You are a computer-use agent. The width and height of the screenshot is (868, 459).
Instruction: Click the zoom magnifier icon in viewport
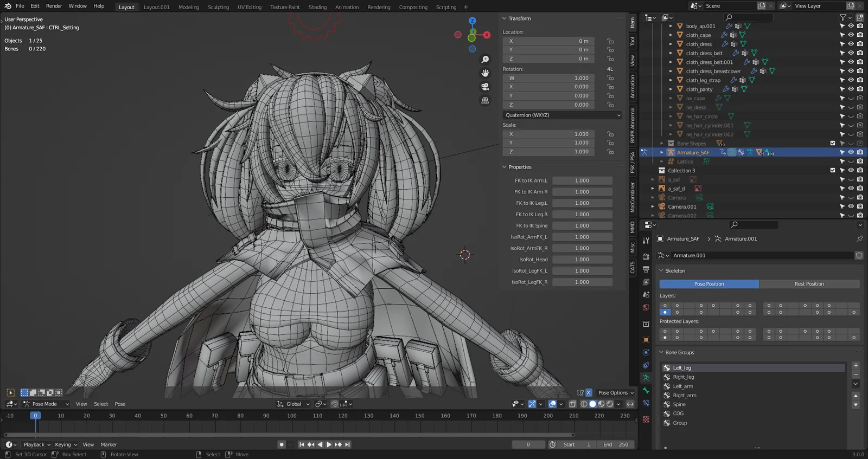(x=485, y=60)
